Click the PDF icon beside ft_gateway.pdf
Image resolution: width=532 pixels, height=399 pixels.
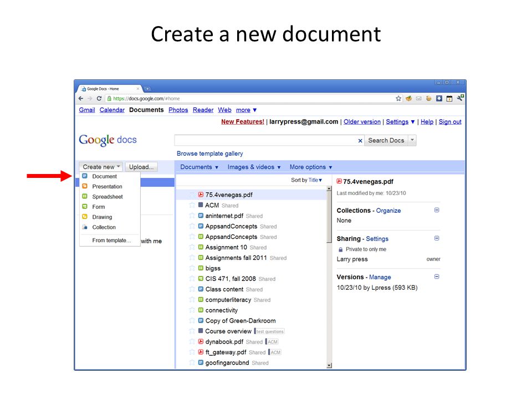point(201,352)
